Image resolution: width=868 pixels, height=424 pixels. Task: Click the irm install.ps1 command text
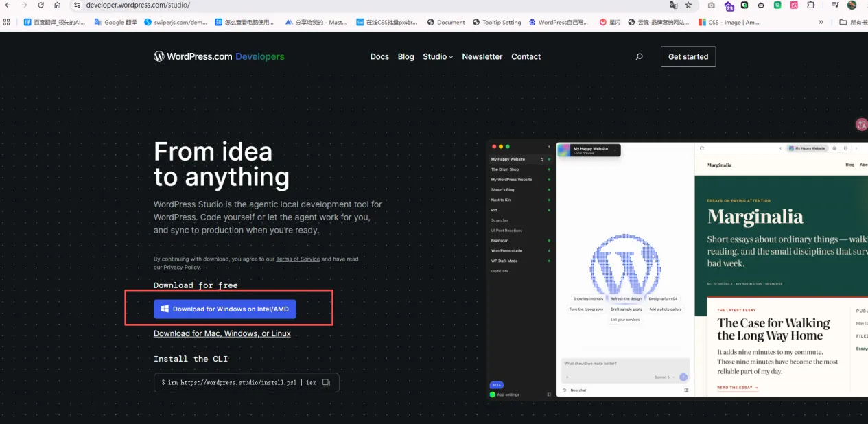click(238, 382)
